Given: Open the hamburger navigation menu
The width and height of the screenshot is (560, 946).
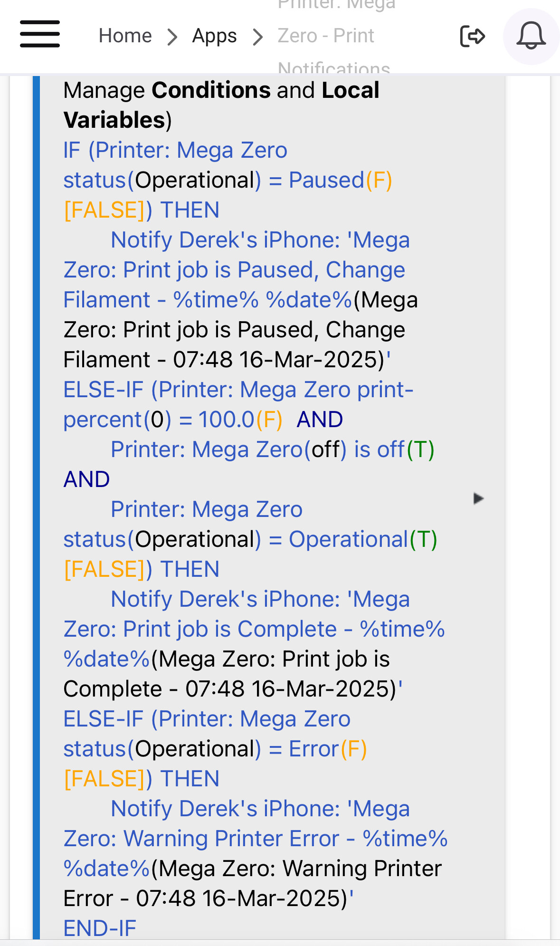Looking at the screenshot, I should click(40, 34).
